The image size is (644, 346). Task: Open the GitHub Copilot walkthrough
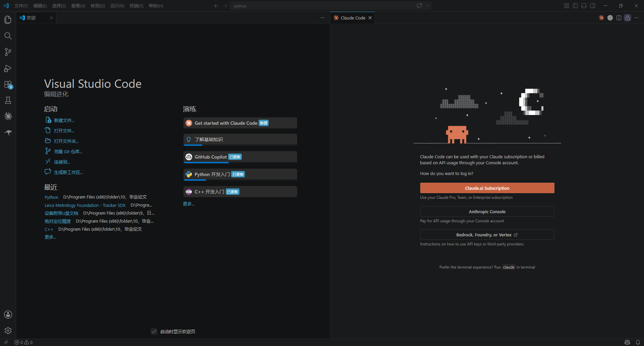pyautogui.click(x=240, y=157)
